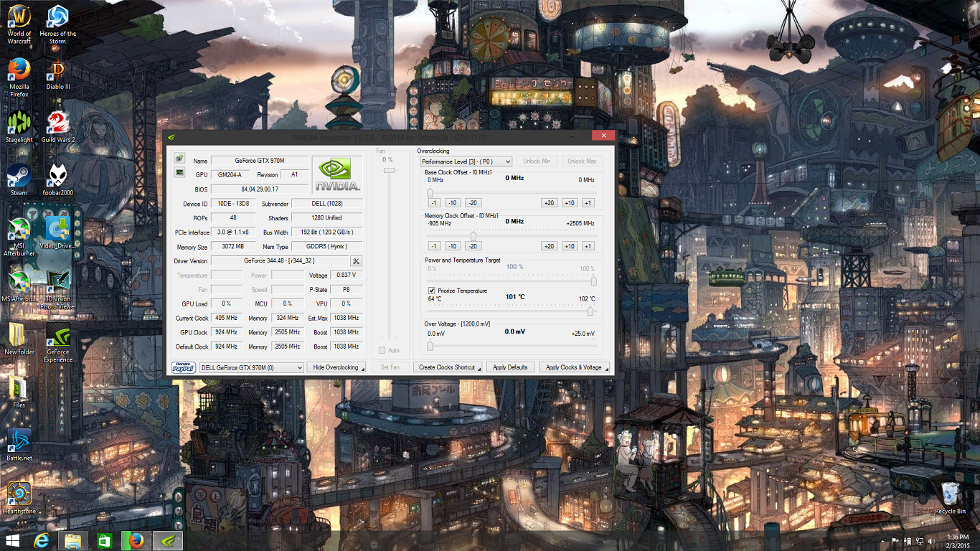The width and height of the screenshot is (980, 551).
Task: Click the Over Voltage slider handle
Action: click(x=430, y=345)
